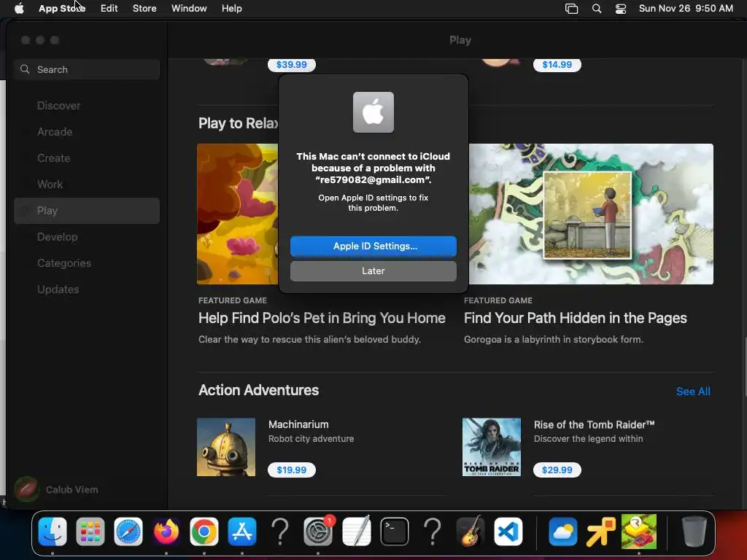Click the Apple menu logo
747x560 pixels.
(19, 8)
